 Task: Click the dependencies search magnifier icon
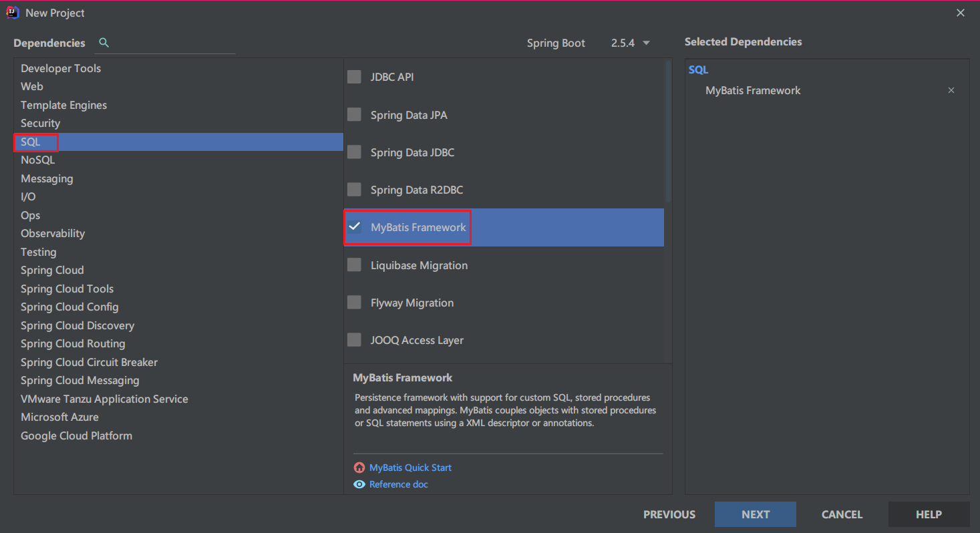click(x=104, y=43)
